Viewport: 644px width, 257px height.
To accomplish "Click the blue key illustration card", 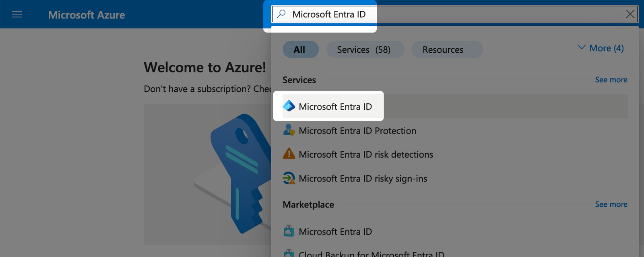I will tap(207, 174).
